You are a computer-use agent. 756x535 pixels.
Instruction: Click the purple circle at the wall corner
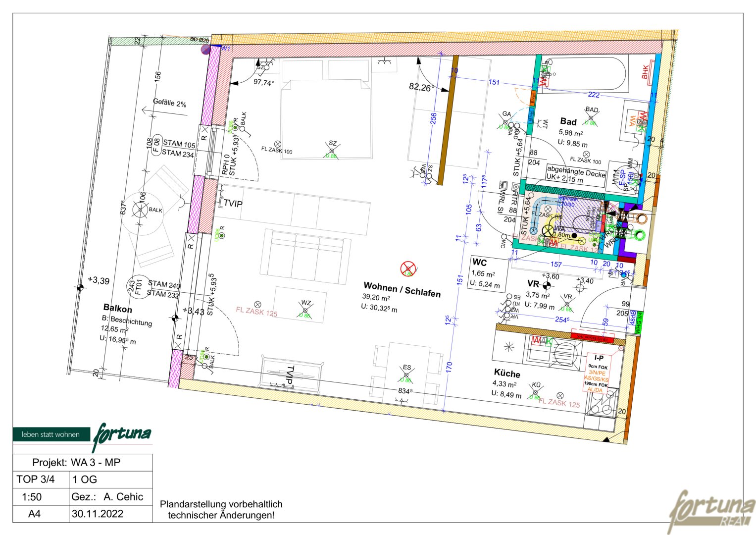(205, 49)
